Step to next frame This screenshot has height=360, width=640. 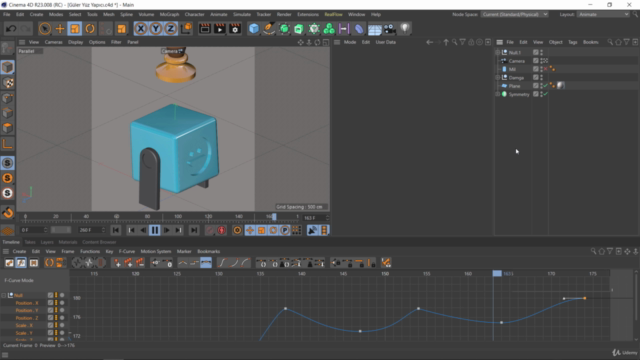167,230
